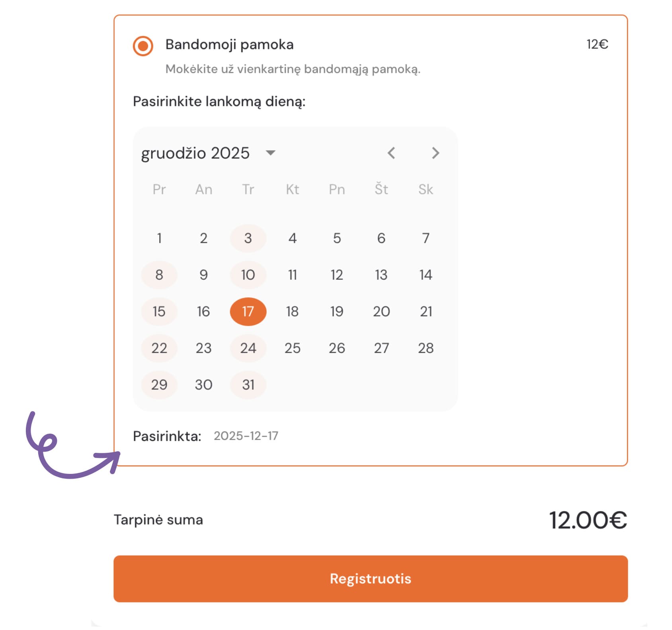Go to the previous month with left chevron
The height and width of the screenshot is (630, 672).
click(x=391, y=153)
